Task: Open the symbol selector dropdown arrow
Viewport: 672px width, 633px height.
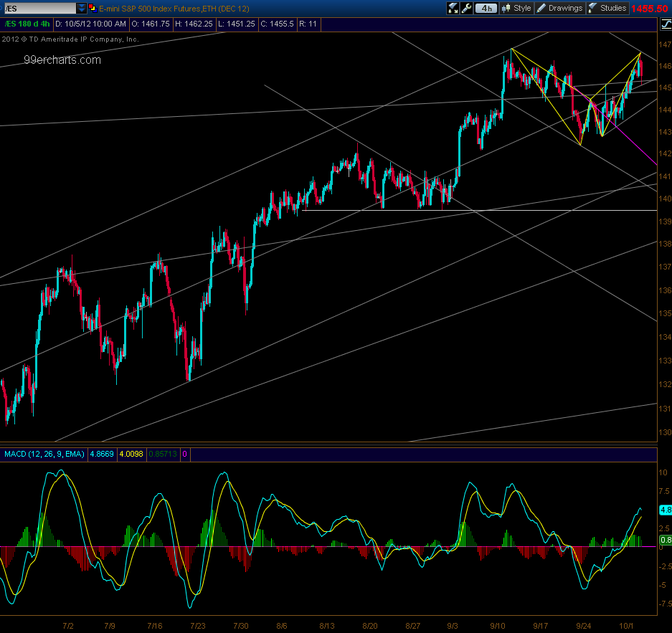Action: click(82, 8)
